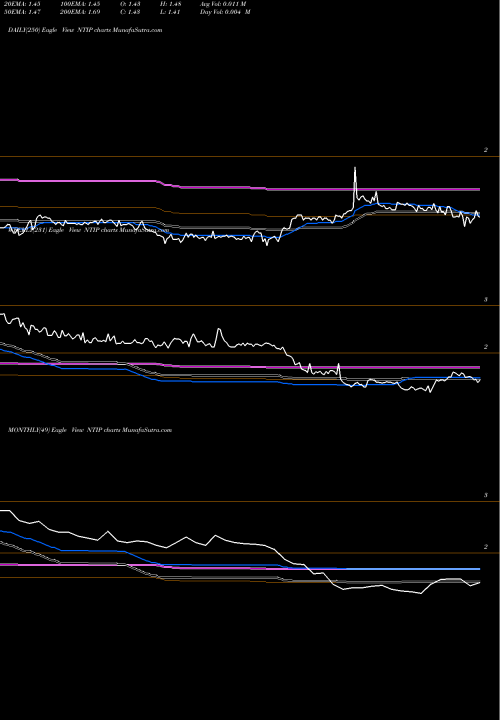Click the WEEKLY Eagle View title over the daily chart

pos(89,230)
